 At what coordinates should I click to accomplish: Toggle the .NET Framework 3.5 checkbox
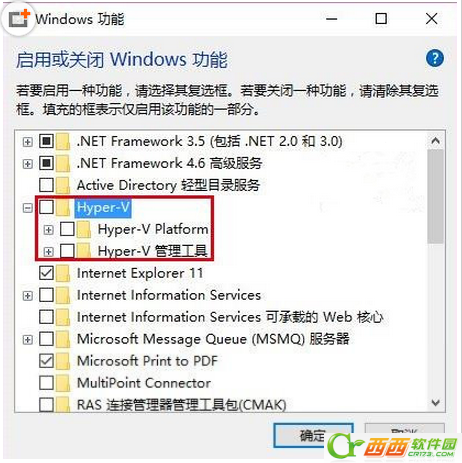click(46, 141)
